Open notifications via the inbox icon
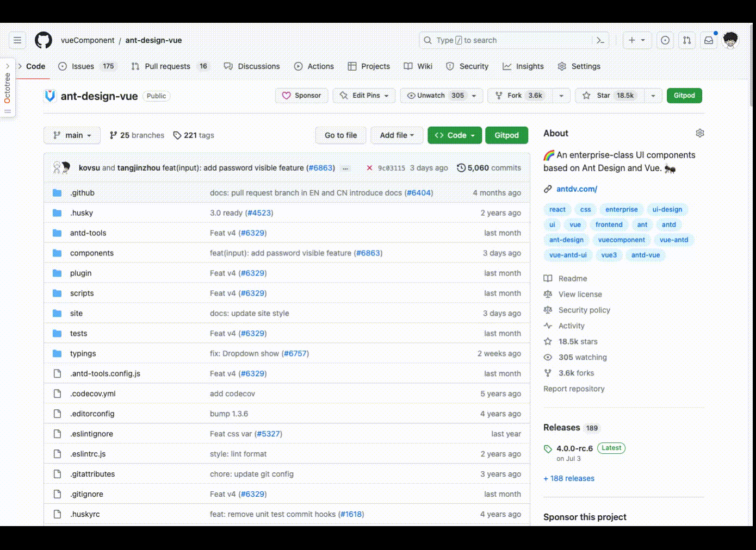This screenshot has height=550, width=756. (708, 40)
